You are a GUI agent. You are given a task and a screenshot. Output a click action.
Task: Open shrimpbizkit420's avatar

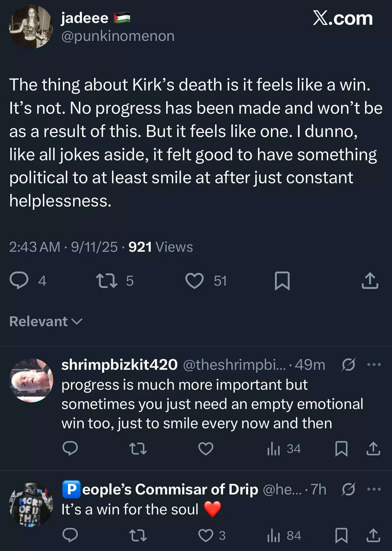[31, 380]
